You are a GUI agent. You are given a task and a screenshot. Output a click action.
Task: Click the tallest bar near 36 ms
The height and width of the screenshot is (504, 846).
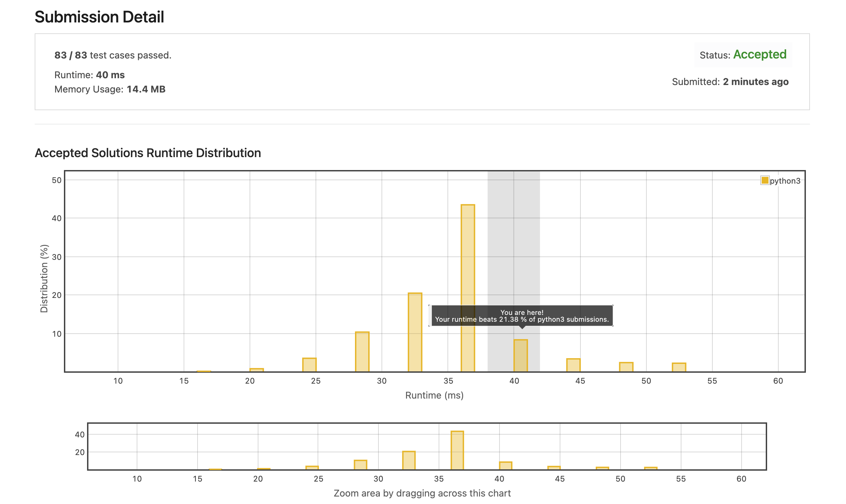pyautogui.click(x=468, y=288)
